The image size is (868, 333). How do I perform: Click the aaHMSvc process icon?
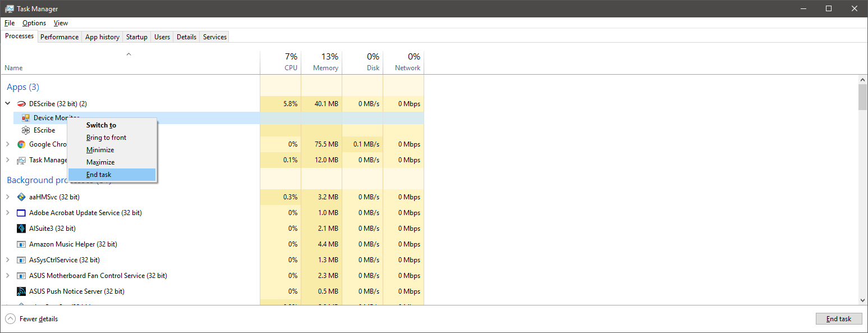click(21, 197)
